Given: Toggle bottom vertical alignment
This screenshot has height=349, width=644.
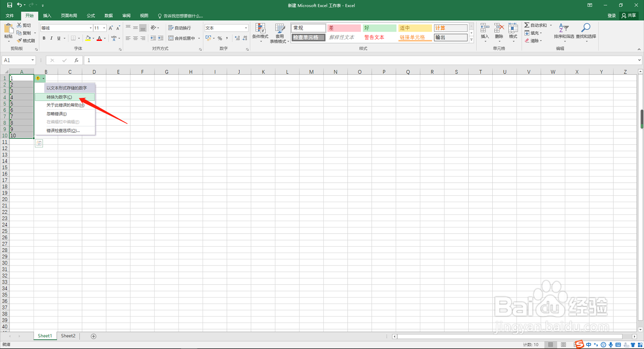Looking at the screenshot, I should click(143, 28).
